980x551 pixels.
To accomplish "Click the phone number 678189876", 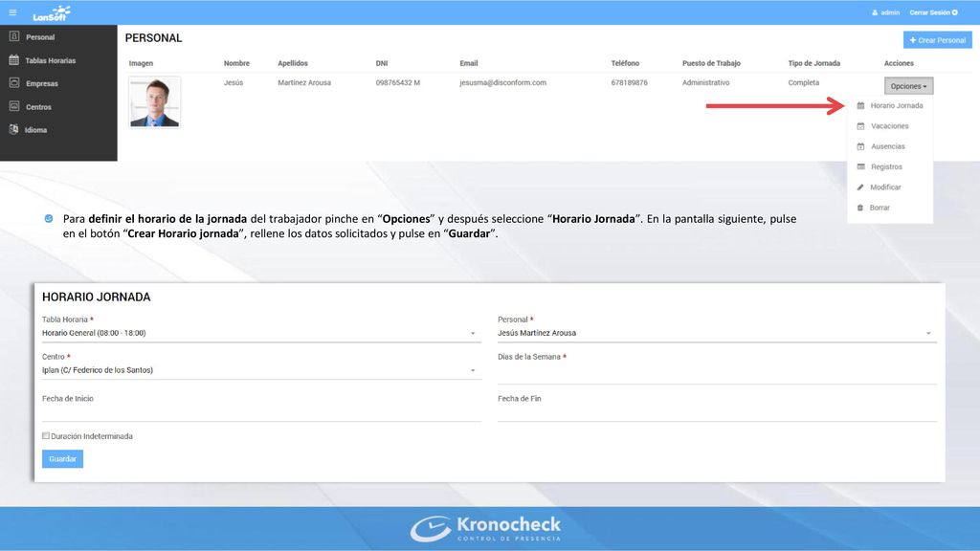I will (x=629, y=82).
